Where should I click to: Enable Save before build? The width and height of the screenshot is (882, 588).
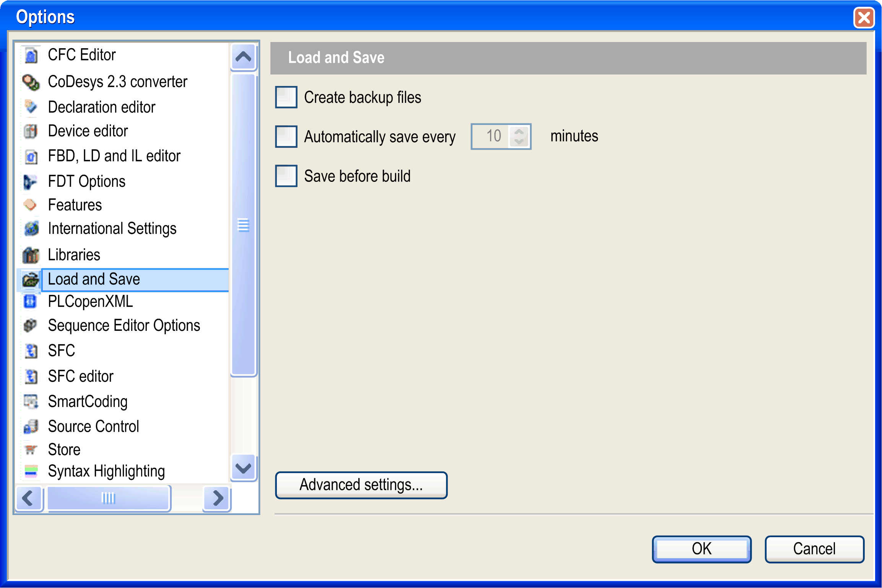(x=286, y=176)
